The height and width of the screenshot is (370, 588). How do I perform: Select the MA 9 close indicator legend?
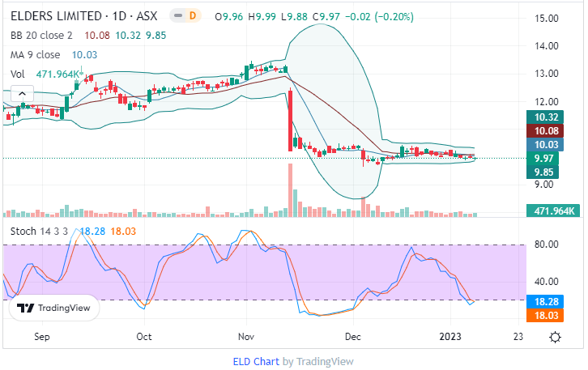34,54
